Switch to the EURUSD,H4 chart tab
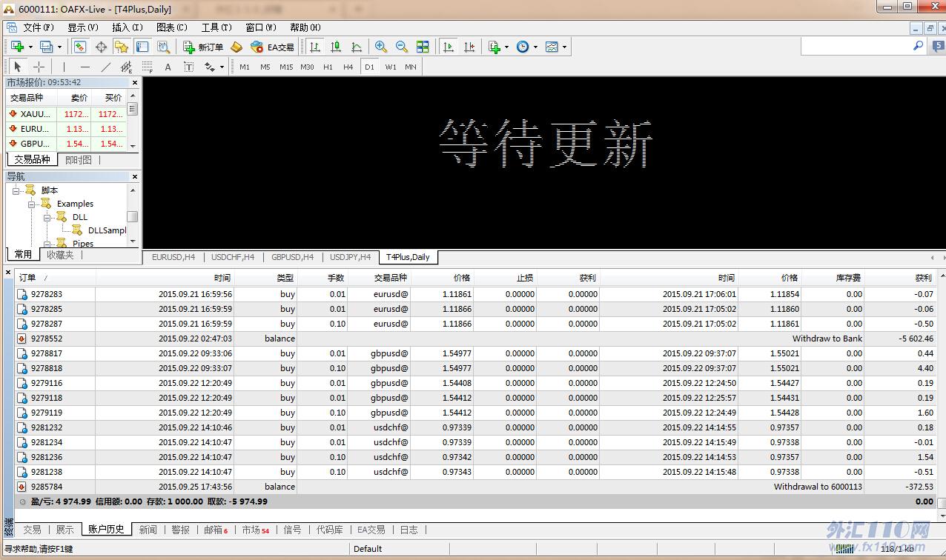 173,257
